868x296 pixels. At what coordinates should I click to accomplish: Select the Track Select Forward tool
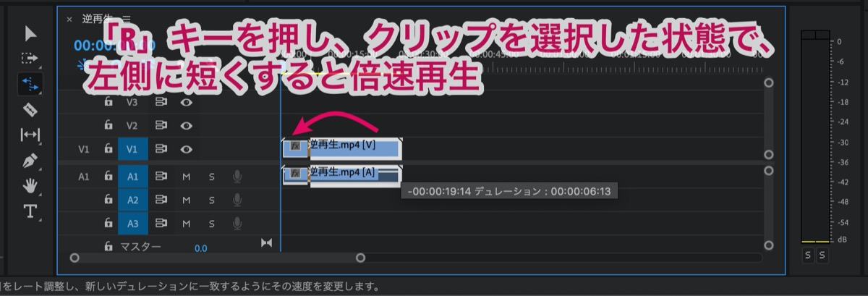[30, 58]
